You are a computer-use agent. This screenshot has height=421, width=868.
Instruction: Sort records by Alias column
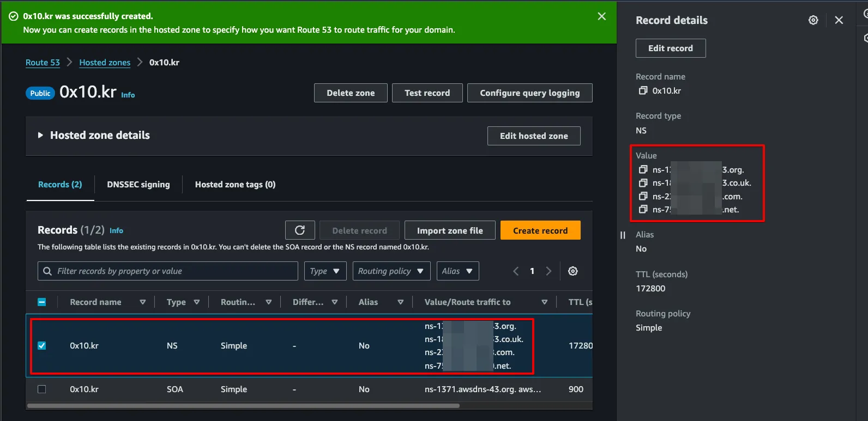tap(400, 302)
